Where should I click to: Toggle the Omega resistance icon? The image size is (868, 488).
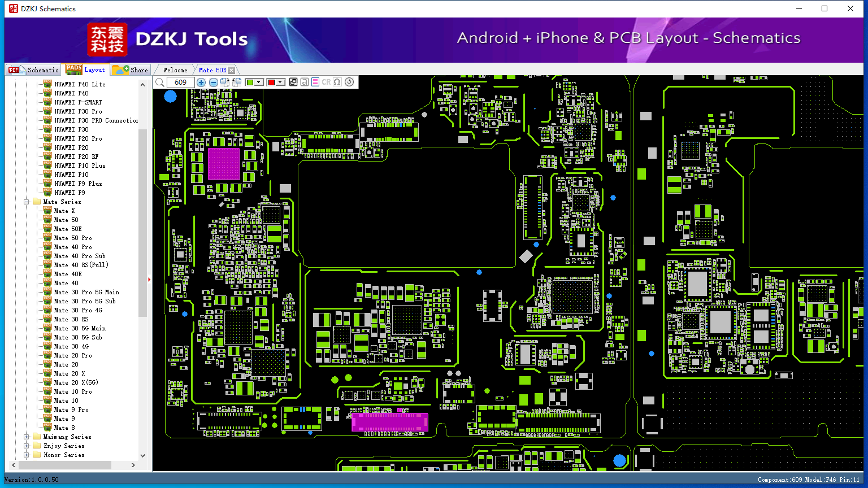(337, 82)
